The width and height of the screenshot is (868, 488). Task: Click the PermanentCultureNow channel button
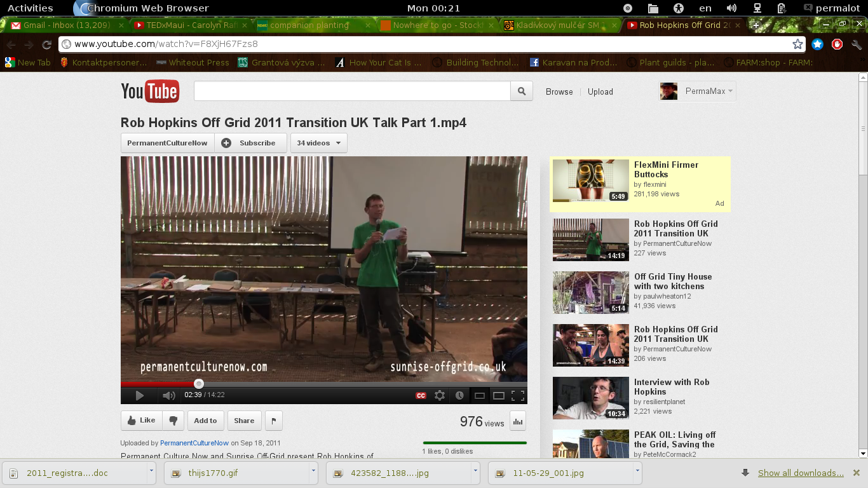pyautogui.click(x=167, y=143)
